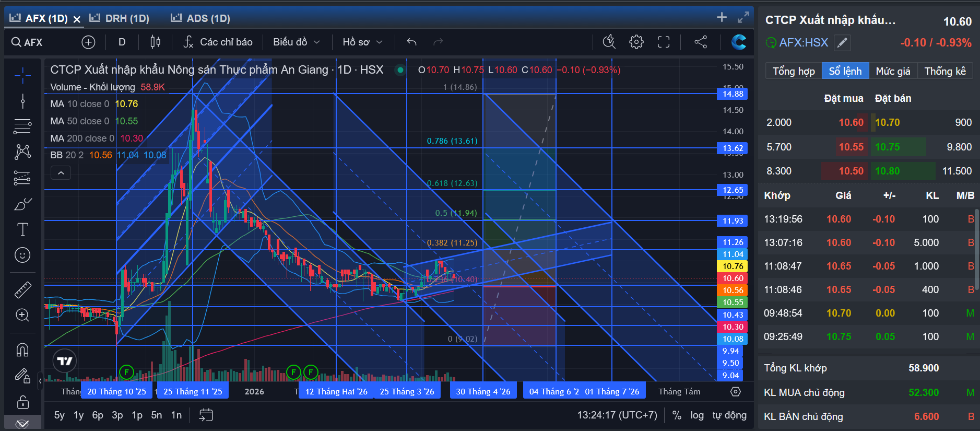
Task: Toggle lock all drawing tools
Action: click(x=22, y=402)
